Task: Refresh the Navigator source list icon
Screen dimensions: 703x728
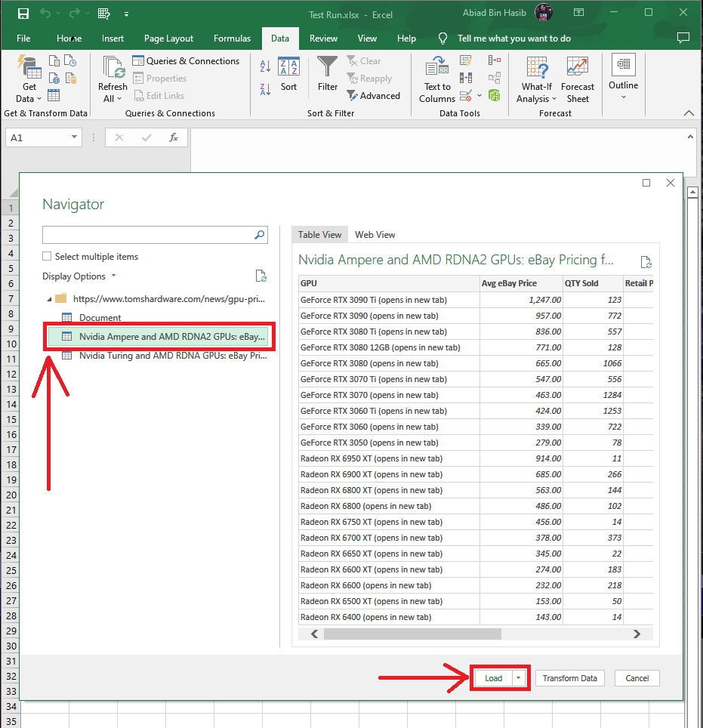Action: coord(261,276)
